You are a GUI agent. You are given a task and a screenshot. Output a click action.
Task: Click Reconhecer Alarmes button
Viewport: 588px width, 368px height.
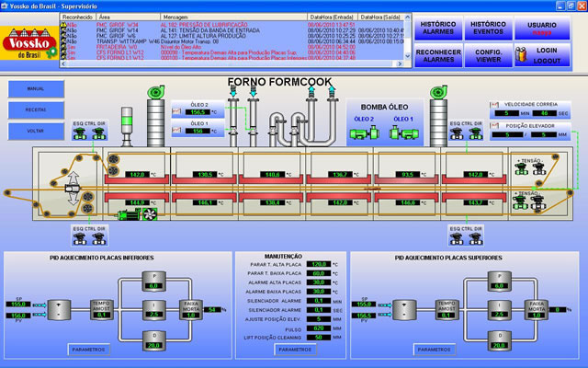[x=438, y=55]
